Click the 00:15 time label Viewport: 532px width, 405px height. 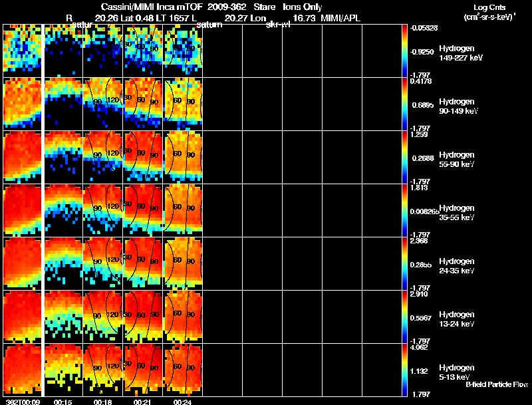tap(61, 402)
